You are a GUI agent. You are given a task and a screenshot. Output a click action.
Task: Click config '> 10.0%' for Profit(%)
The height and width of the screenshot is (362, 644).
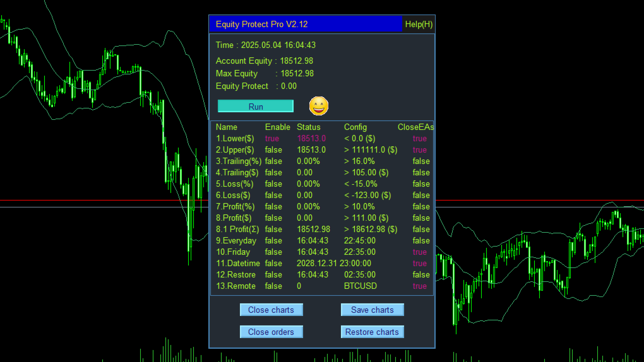pos(359,207)
